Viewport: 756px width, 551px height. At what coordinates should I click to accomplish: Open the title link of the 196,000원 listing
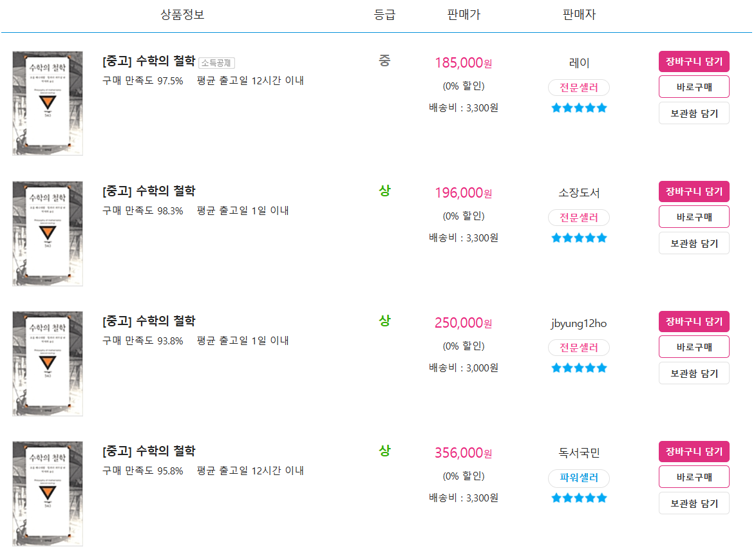click(x=149, y=191)
